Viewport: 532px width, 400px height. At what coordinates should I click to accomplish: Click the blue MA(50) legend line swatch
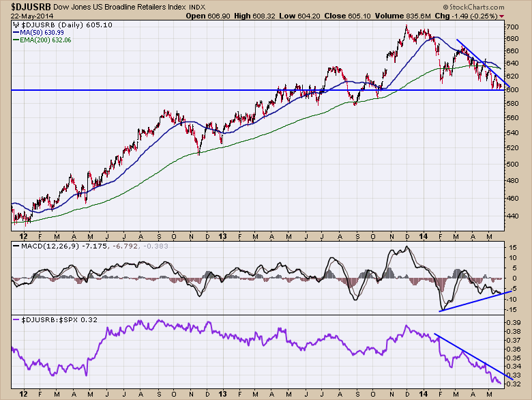[x=16, y=33]
